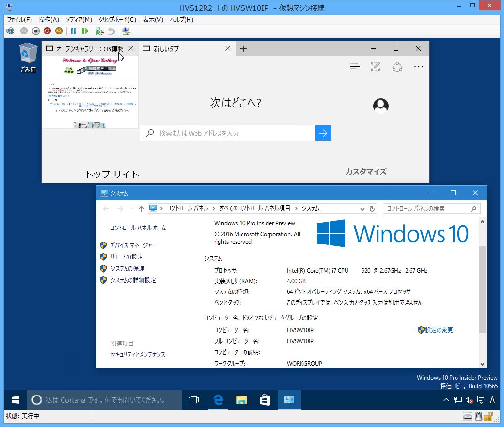Click the Edge Web Note icon
The width and height of the screenshot is (504, 427).
tap(376, 67)
